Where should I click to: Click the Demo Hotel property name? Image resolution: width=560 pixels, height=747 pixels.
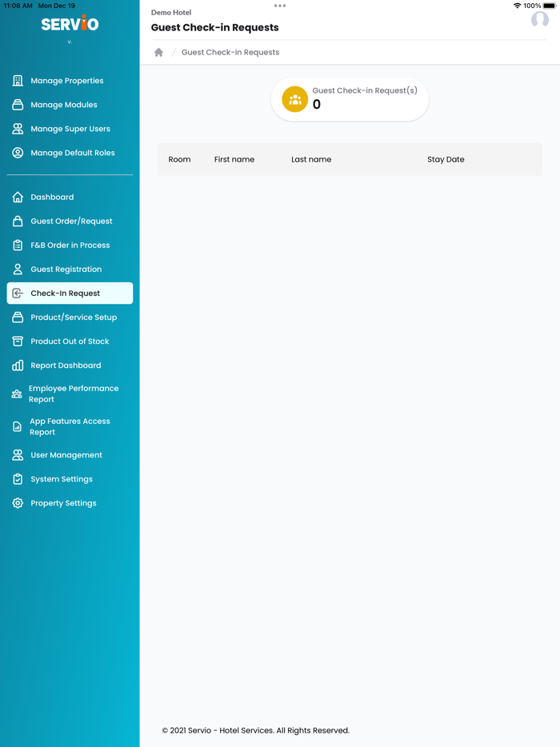point(171,12)
